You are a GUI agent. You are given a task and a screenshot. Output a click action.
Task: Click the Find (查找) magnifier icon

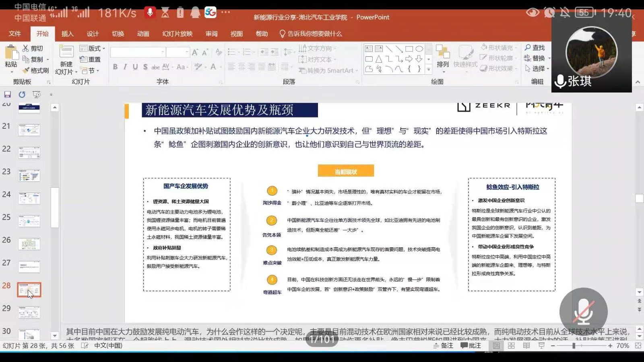point(528,48)
